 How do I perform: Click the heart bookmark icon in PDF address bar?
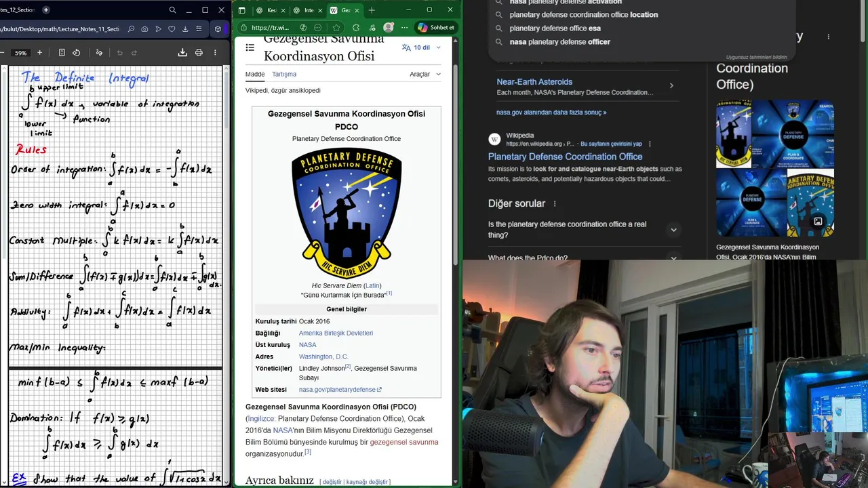click(172, 29)
